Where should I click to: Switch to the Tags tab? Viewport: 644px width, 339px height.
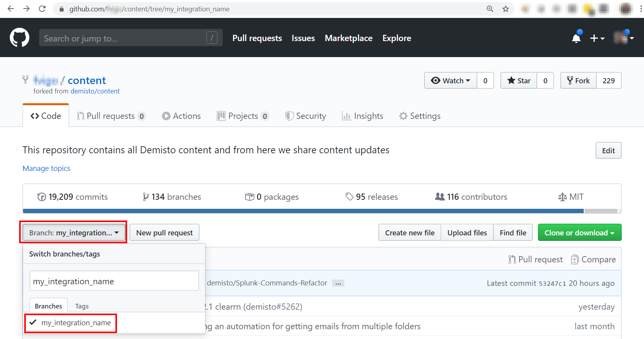[82, 306]
